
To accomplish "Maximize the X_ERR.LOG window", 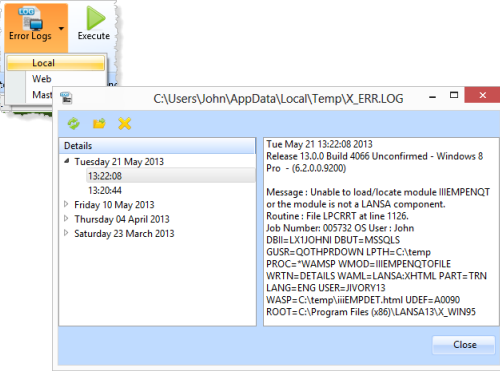I will (454, 95).
